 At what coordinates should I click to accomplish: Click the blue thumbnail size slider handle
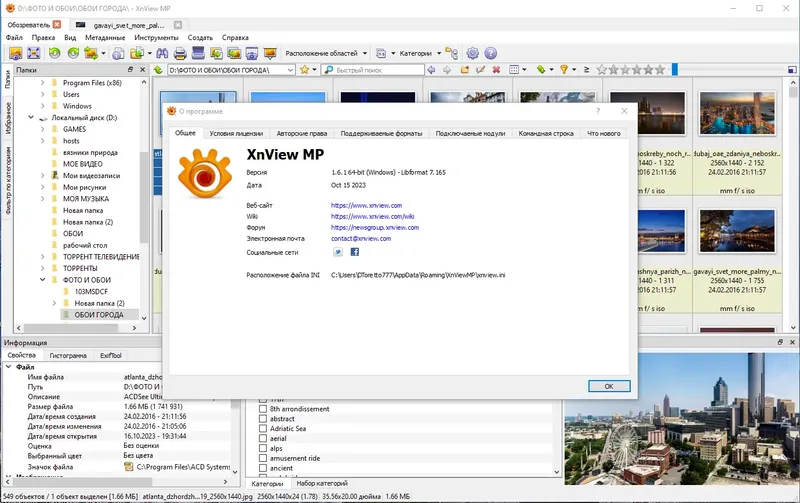(674, 70)
